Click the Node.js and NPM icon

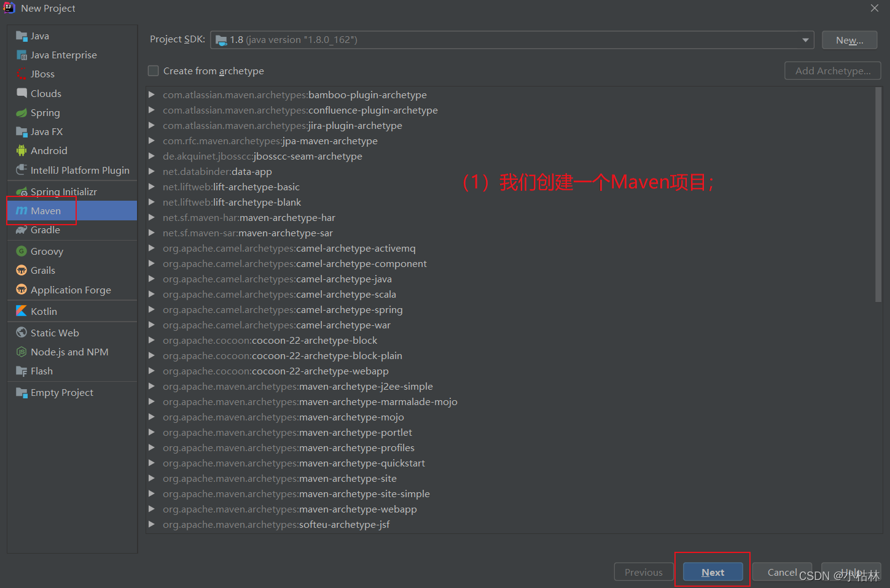pyautogui.click(x=21, y=352)
